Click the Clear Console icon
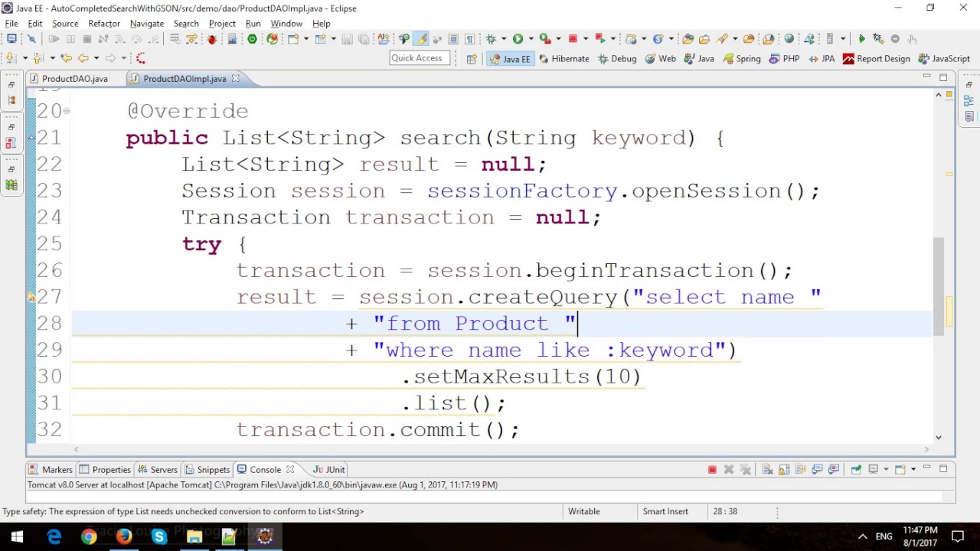 (x=767, y=469)
